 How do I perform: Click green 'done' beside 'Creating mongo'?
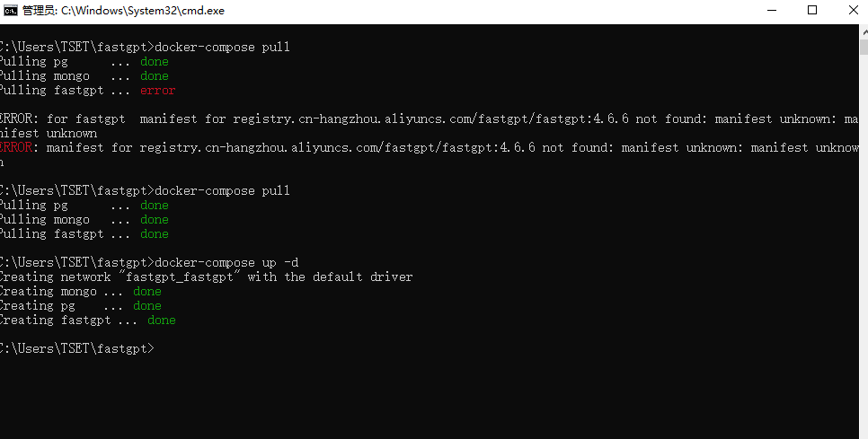point(147,292)
